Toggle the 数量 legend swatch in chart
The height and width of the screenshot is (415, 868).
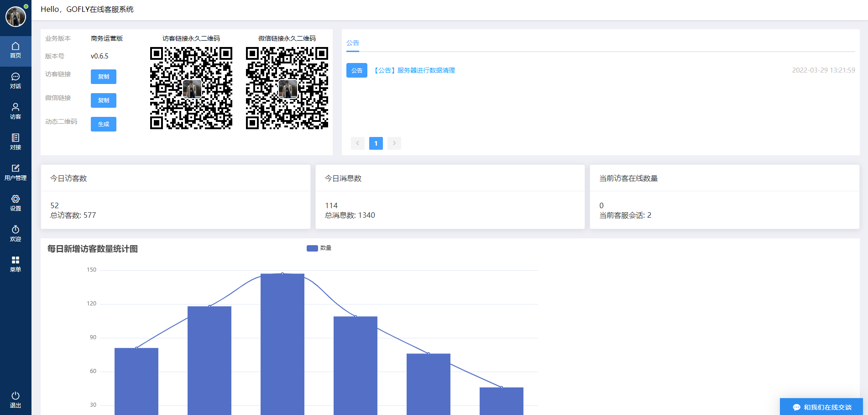312,248
